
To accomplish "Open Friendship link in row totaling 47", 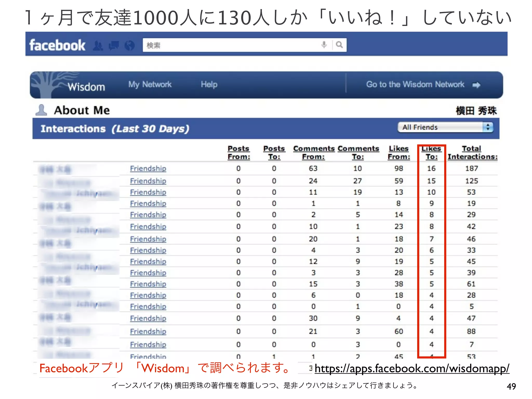I will click(x=148, y=318).
